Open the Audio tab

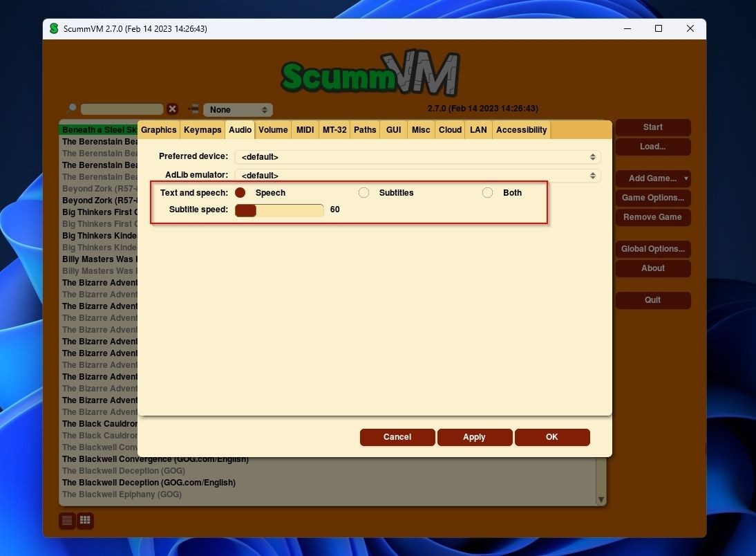(240, 130)
